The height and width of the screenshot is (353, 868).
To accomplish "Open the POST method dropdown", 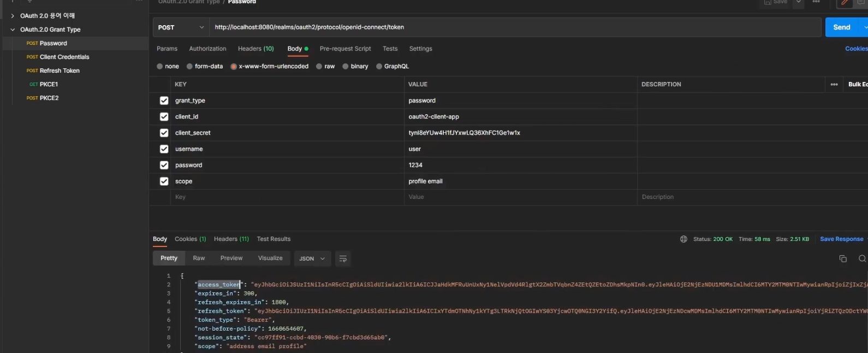I will (x=181, y=27).
